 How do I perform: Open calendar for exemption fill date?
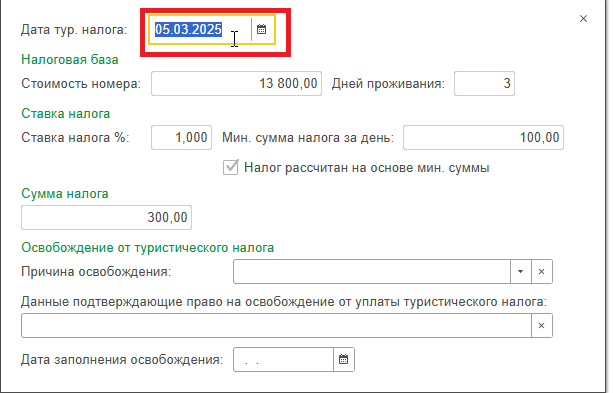coord(344,359)
